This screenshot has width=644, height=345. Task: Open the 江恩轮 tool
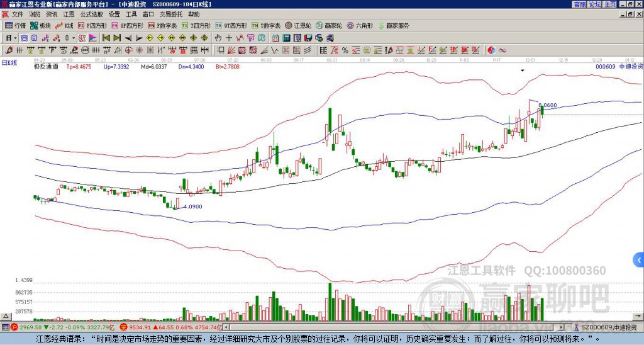click(299, 25)
